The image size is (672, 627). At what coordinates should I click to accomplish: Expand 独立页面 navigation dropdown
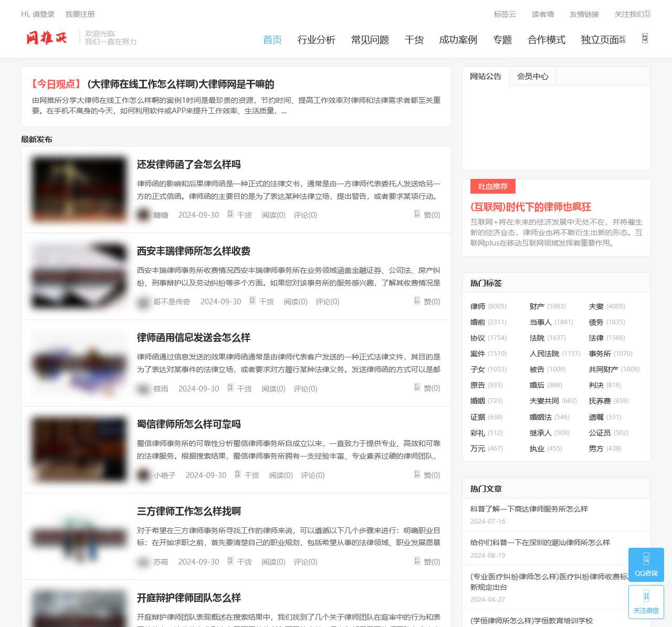pos(603,40)
